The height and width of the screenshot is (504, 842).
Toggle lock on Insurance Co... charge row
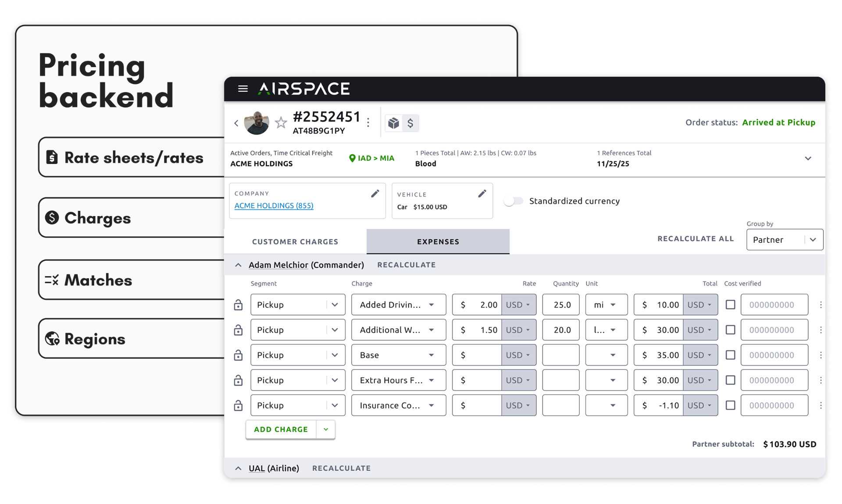238,405
